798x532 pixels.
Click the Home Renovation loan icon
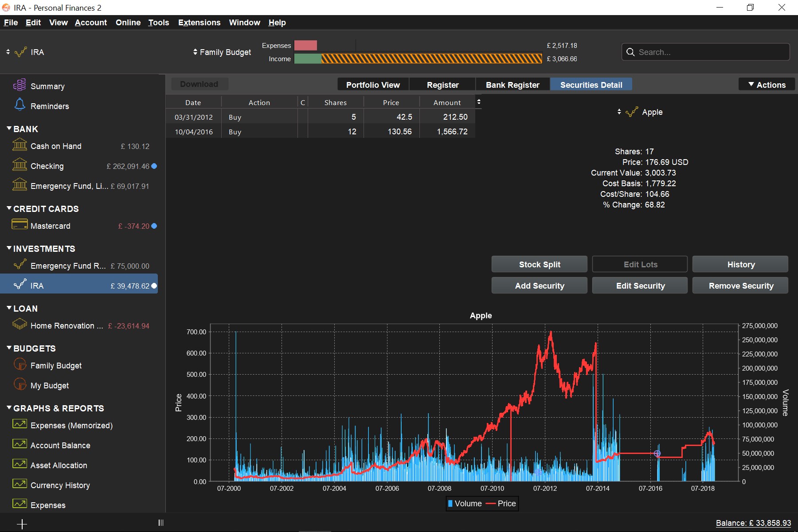click(x=20, y=325)
